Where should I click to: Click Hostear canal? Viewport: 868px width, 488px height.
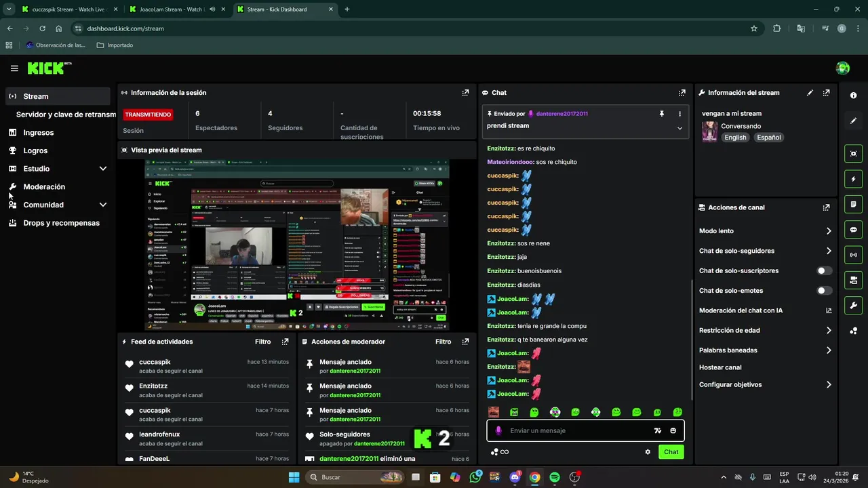(720, 367)
